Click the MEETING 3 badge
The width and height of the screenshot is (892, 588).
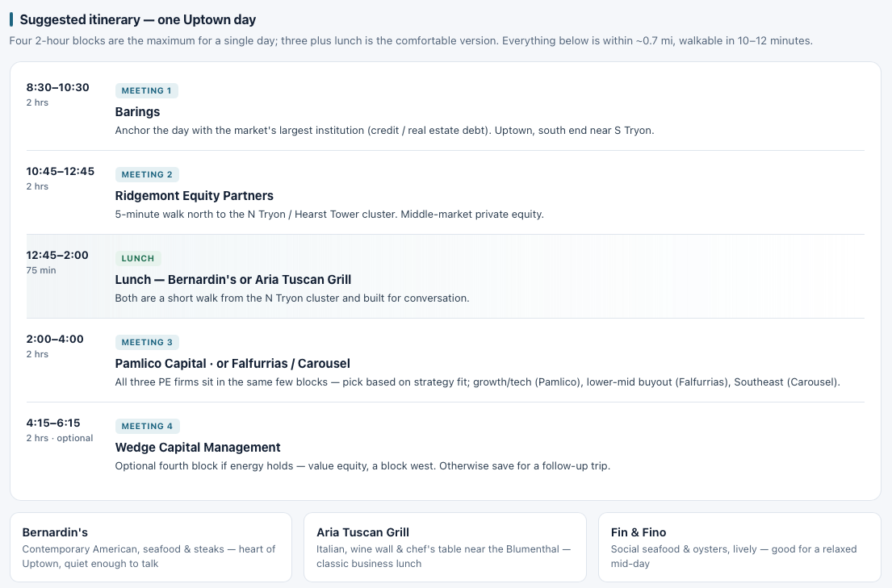(147, 342)
